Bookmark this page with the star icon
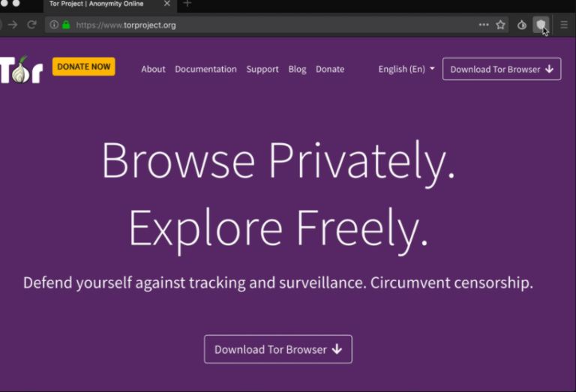Screen dimensions: 576x392 [500, 25]
